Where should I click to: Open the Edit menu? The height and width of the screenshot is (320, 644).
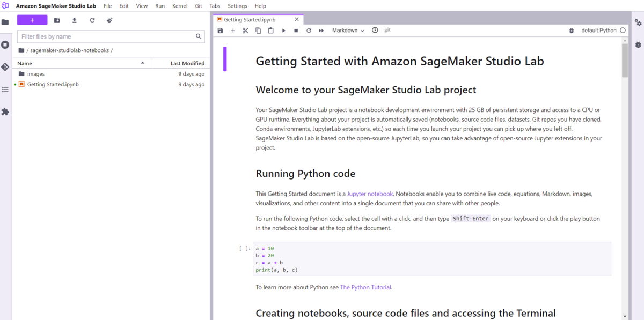(x=124, y=6)
